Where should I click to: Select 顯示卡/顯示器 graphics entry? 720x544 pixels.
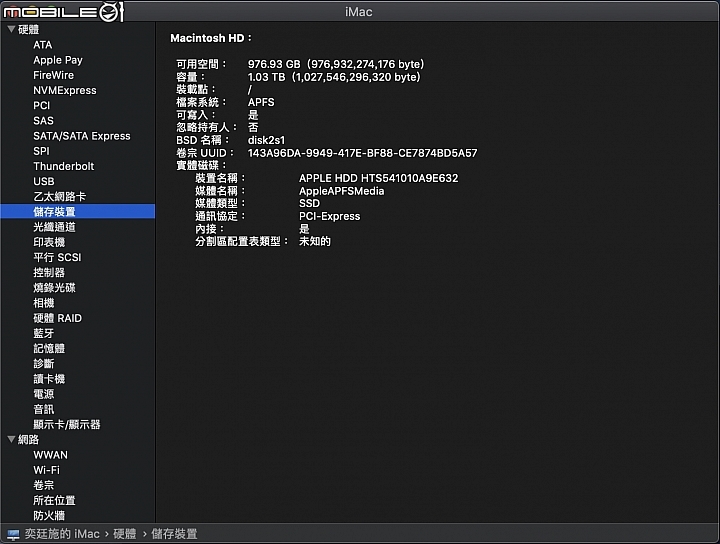point(67,424)
